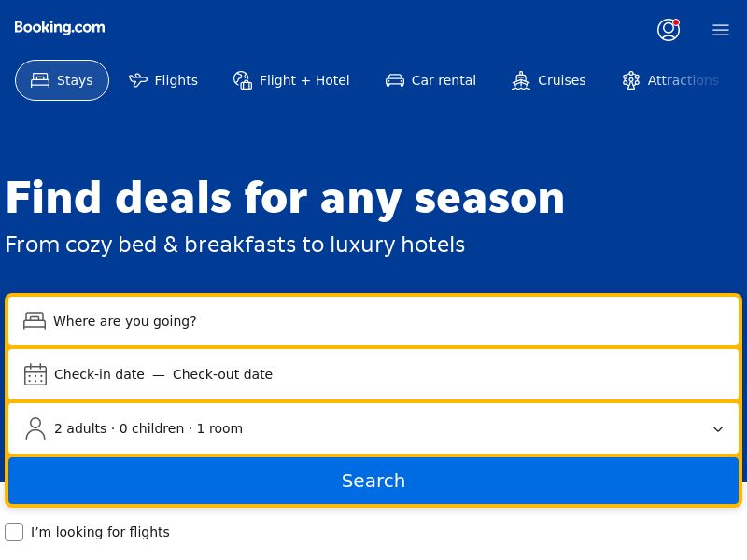Screen dimensions: 747x560
Task: Click the Booking.com logo
Action: (60, 28)
